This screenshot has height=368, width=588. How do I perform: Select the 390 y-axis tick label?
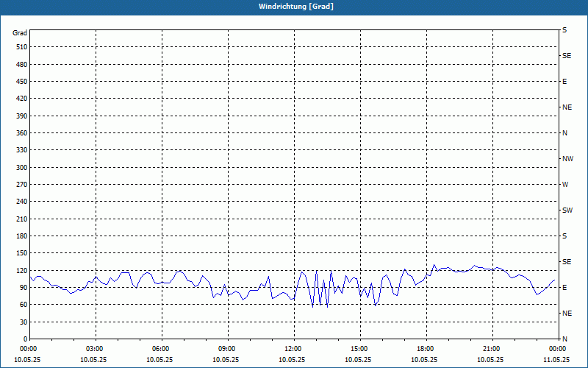tap(22, 116)
